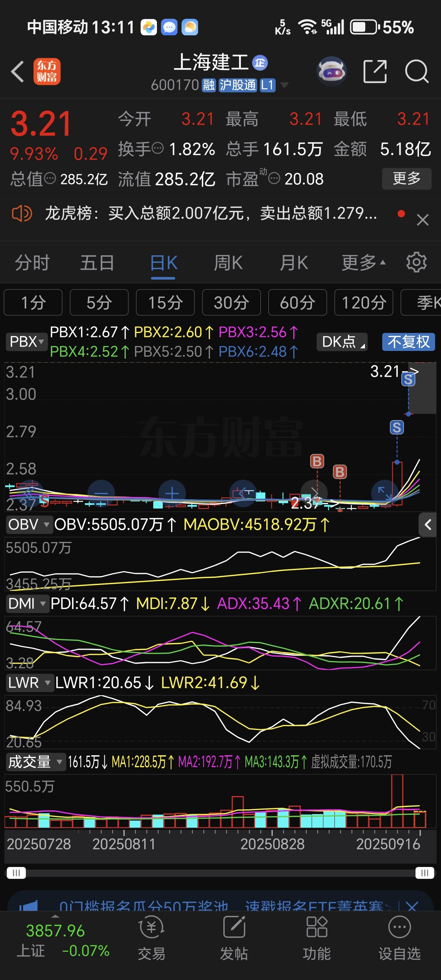Tap the speaker announcement icon
Image resolution: width=441 pixels, height=980 pixels.
pos(22,213)
